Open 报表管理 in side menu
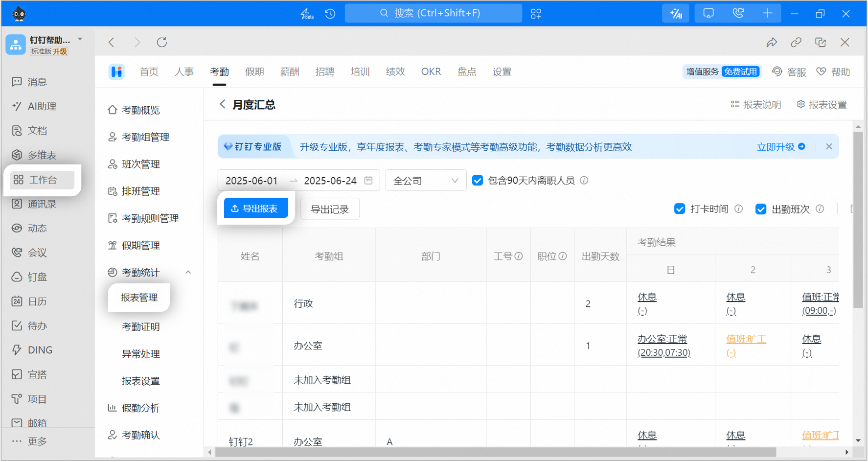The width and height of the screenshot is (868, 462). 139,298
